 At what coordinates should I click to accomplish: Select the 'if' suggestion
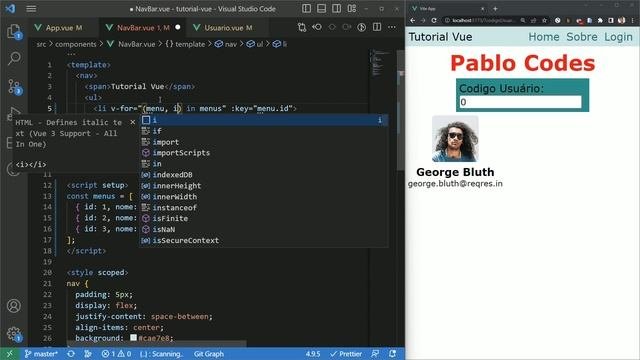[x=264, y=131]
